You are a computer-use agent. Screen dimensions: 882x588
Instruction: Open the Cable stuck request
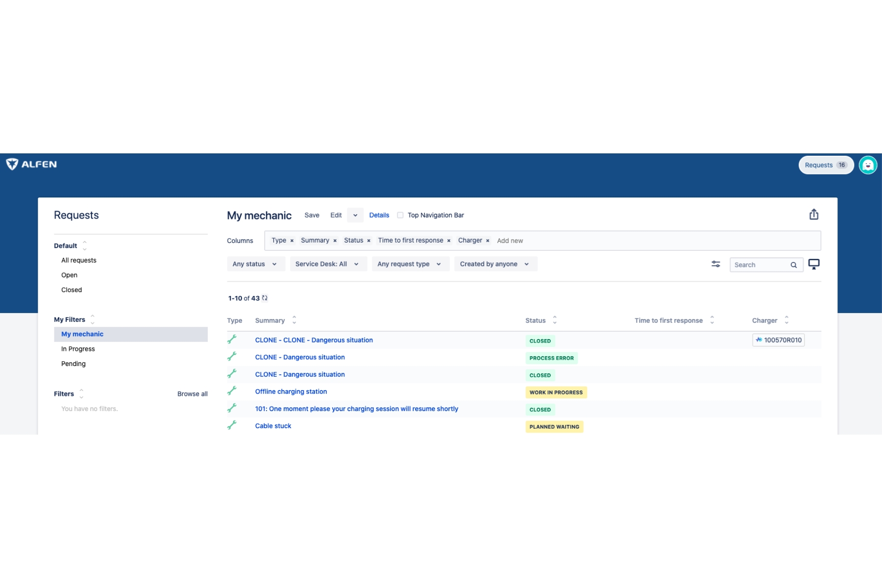tap(273, 426)
